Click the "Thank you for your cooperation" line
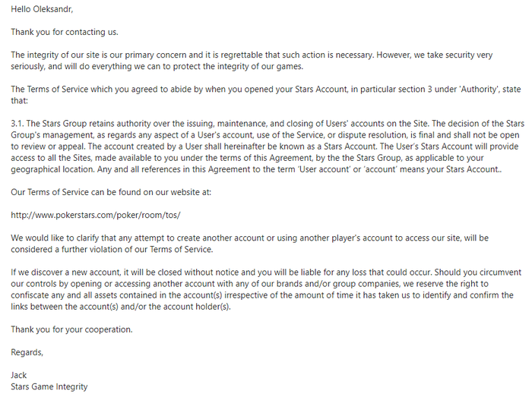Image resolution: width=532 pixels, height=397 pixels. 71,329
